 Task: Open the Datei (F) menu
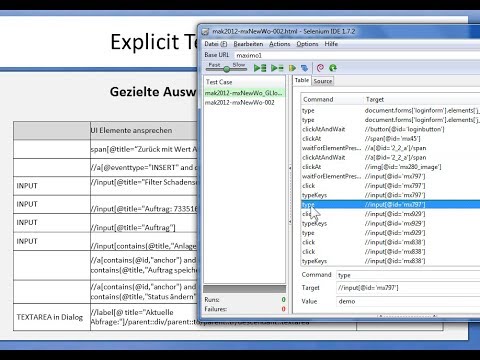point(216,44)
